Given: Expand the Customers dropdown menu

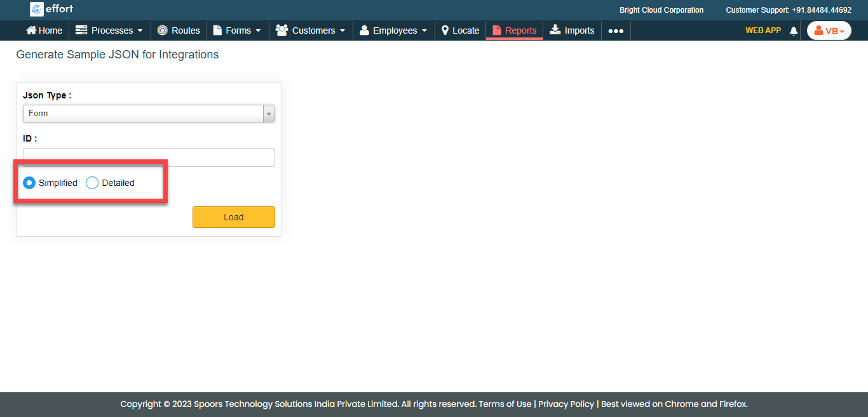Looking at the screenshot, I should click(x=311, y=30).
